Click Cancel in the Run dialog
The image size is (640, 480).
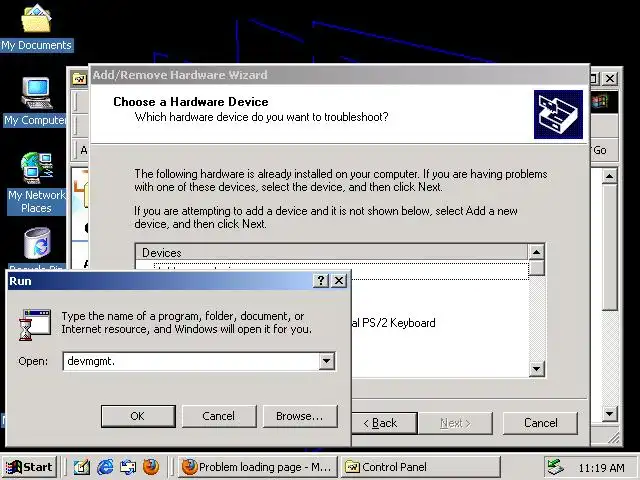(x=219, y=416)
